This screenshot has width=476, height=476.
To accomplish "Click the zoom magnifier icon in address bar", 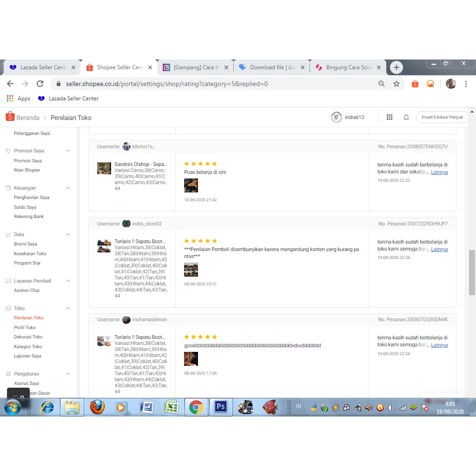I will 382,84.
